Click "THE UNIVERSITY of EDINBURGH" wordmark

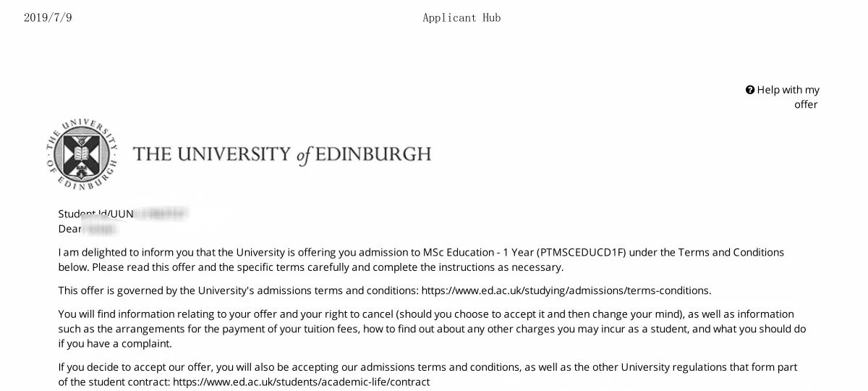282,154
